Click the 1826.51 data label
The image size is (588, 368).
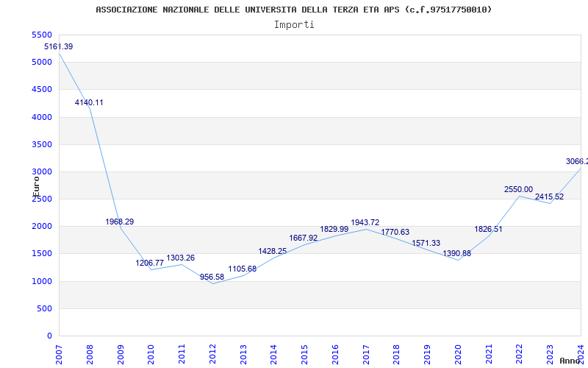(488, 229)
